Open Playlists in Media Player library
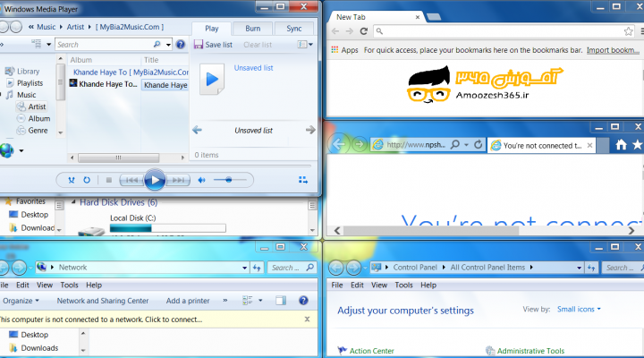The width and height of the screenshot is (644, 358). 25,83
